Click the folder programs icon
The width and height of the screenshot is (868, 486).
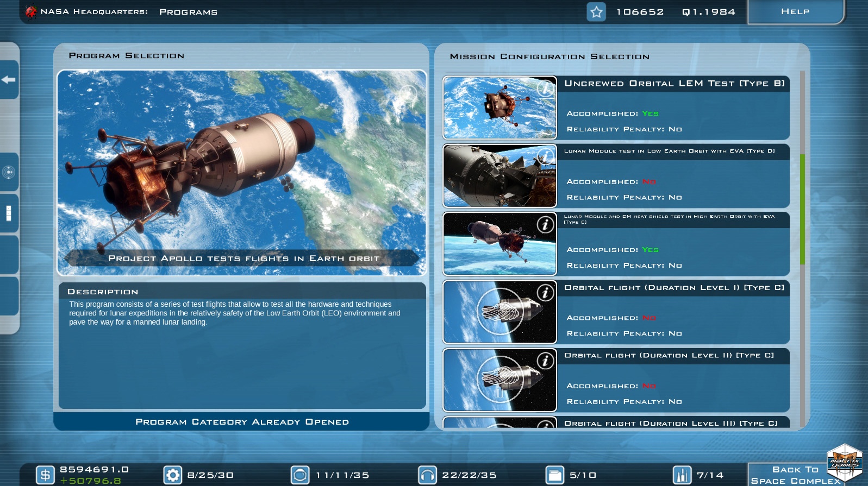555,475
